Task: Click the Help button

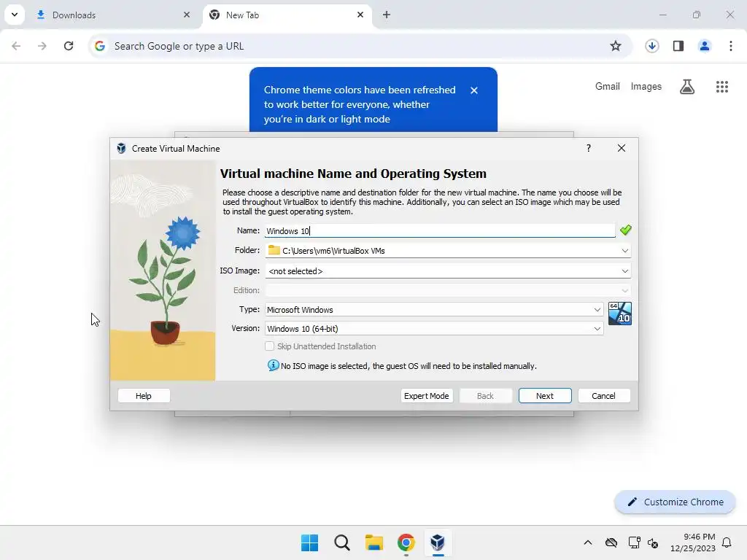Action: tap(144, 396)
